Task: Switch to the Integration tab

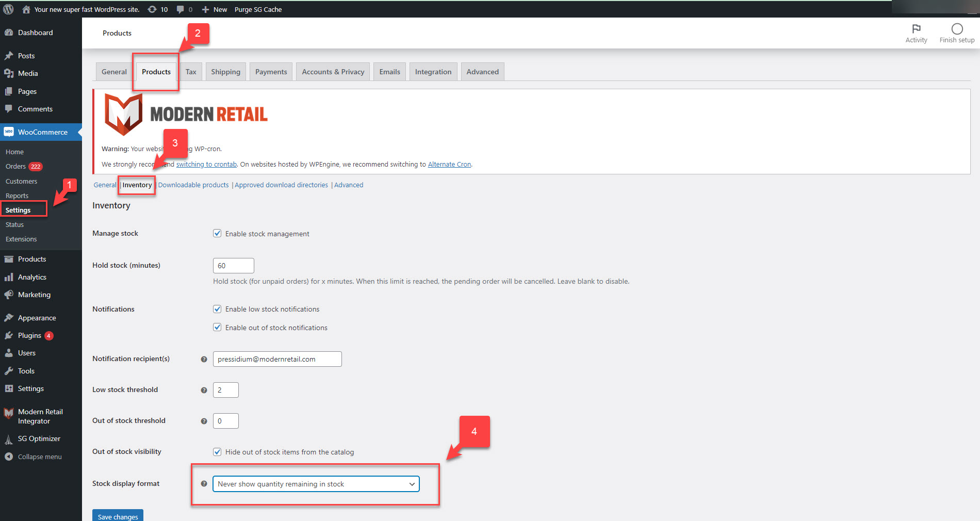Action: (x=433, y=72)
